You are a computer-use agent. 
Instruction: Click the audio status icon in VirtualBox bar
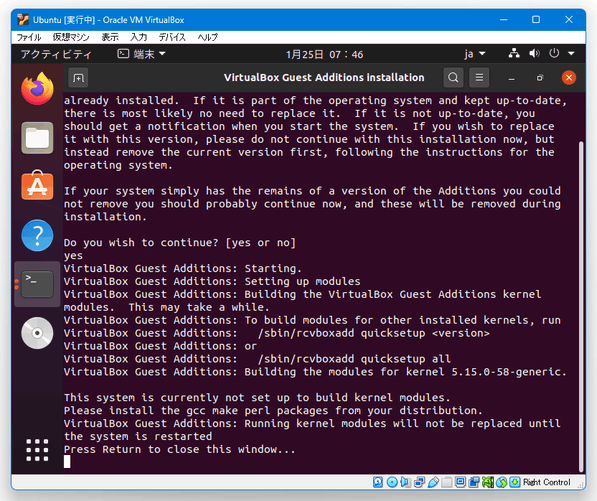(x=405, y=482)
